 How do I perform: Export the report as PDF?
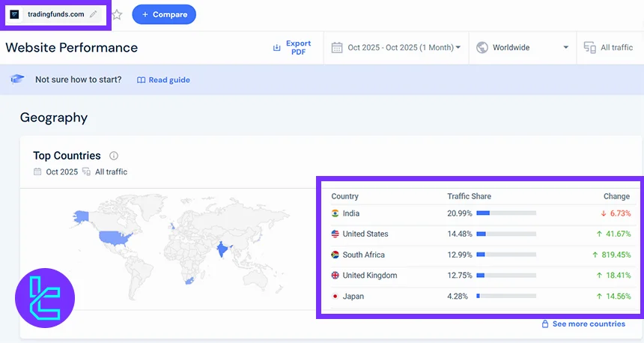[292, 47]
